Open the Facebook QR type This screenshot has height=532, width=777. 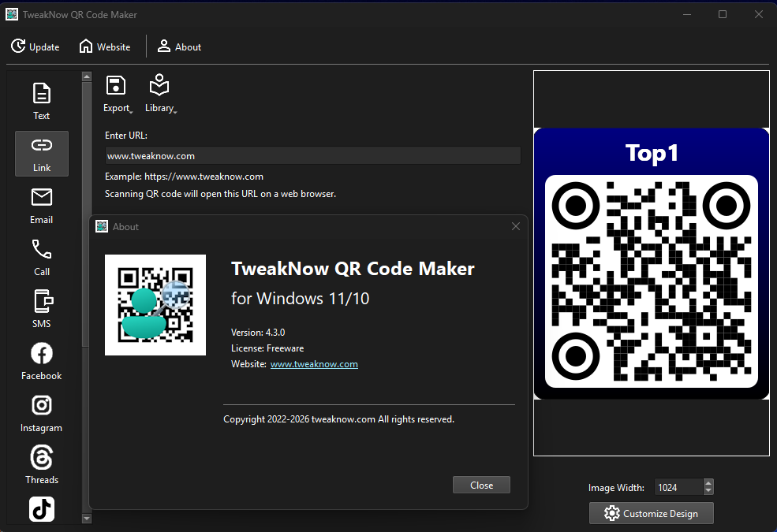point(41,362)
